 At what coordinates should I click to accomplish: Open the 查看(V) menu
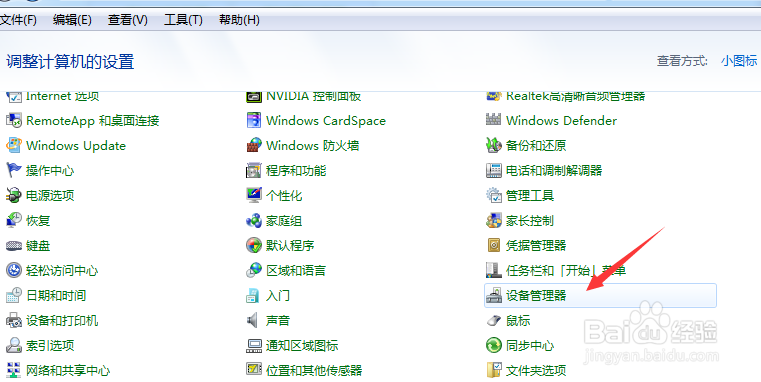(x=128, y=20)
